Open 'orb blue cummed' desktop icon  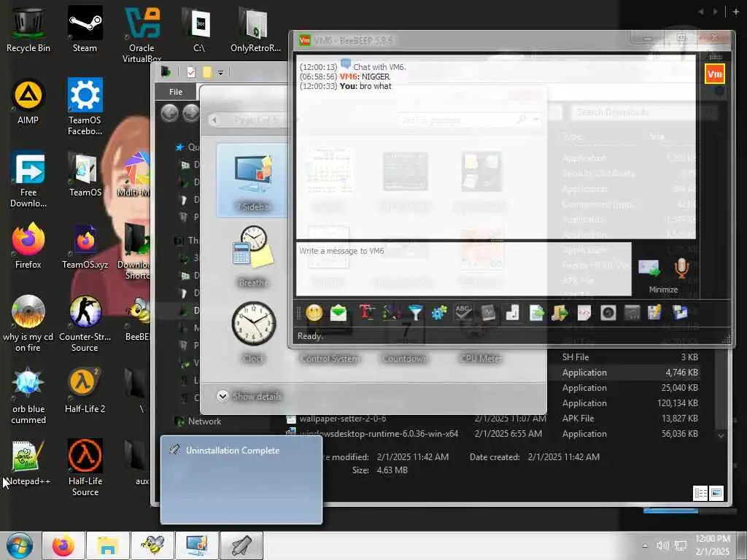tap(28, 395)
